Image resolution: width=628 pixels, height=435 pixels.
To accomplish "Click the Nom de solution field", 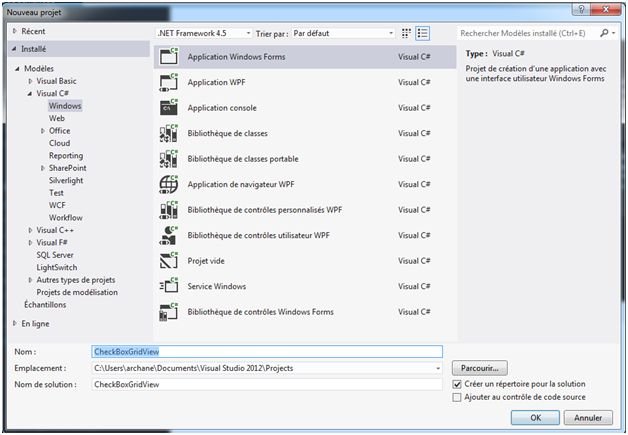I will point(267,385).
